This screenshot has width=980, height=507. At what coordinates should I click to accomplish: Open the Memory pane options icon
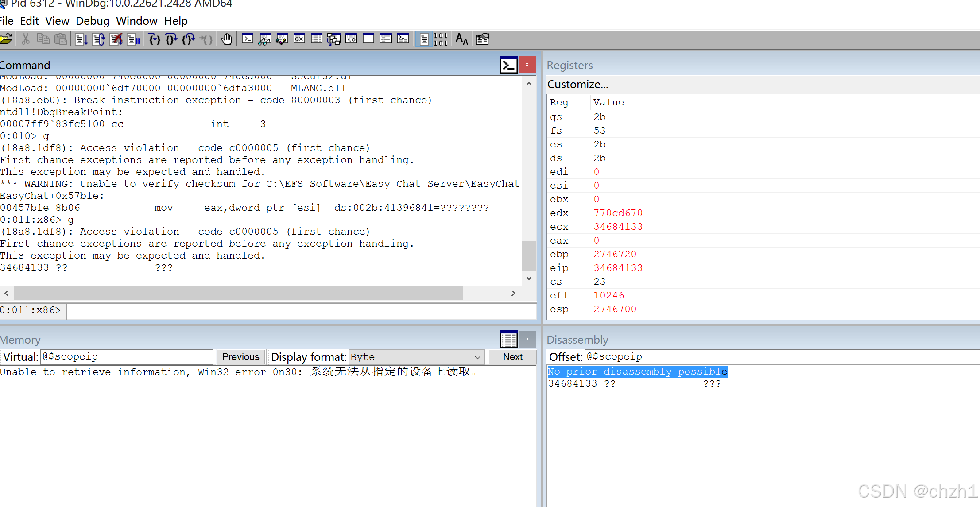pyautogui.click(x=508, y=340)
